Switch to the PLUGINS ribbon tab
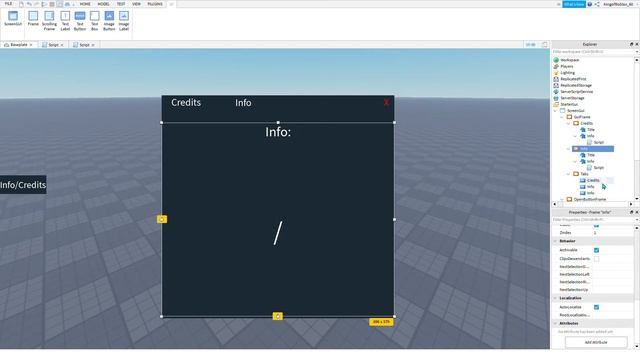The height and width of the screenshot is (360, 640). pos(155,4)
